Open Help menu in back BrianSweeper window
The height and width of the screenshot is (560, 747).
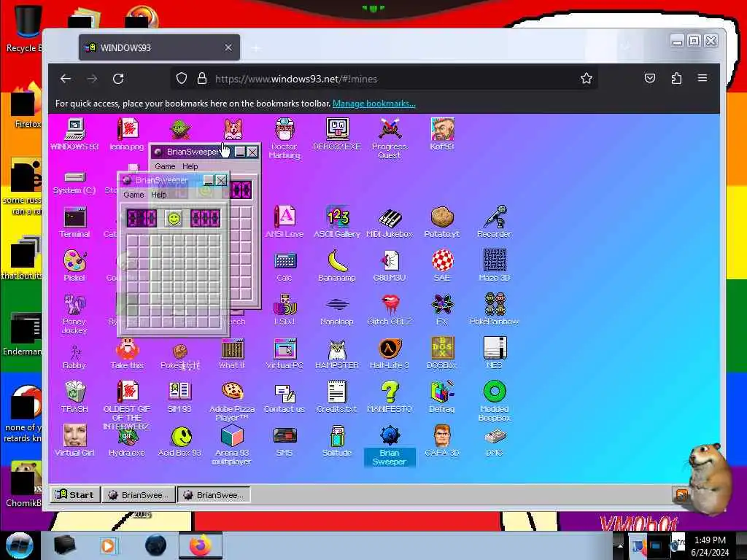click(190, 166)
